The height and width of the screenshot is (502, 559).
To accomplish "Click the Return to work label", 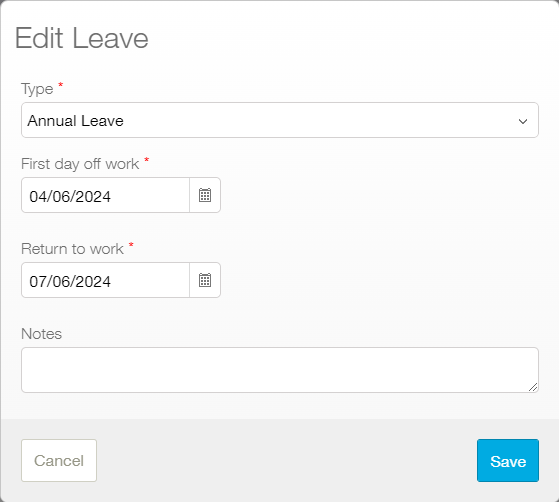I will pyautogui.click(x=72, y=249).
